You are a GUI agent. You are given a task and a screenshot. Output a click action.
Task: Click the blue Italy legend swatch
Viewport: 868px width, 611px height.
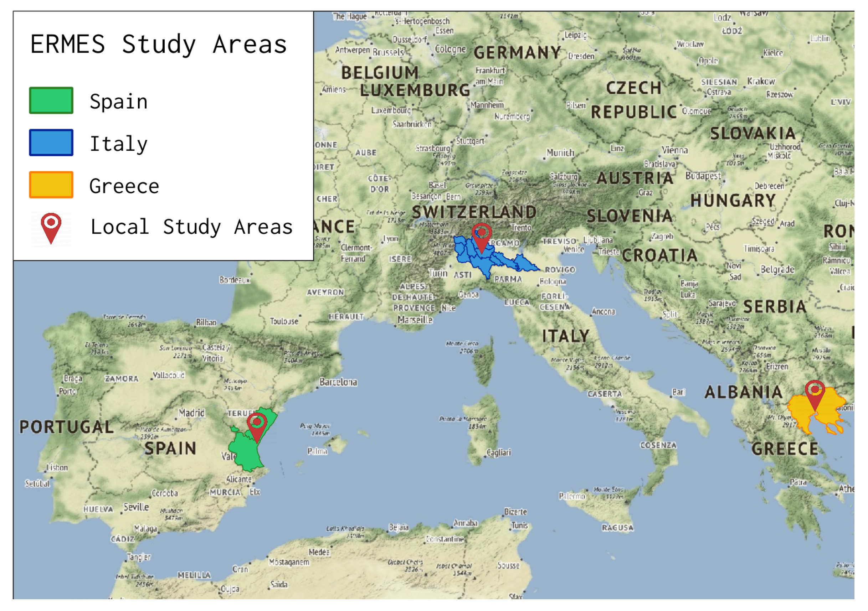[51, 143]
